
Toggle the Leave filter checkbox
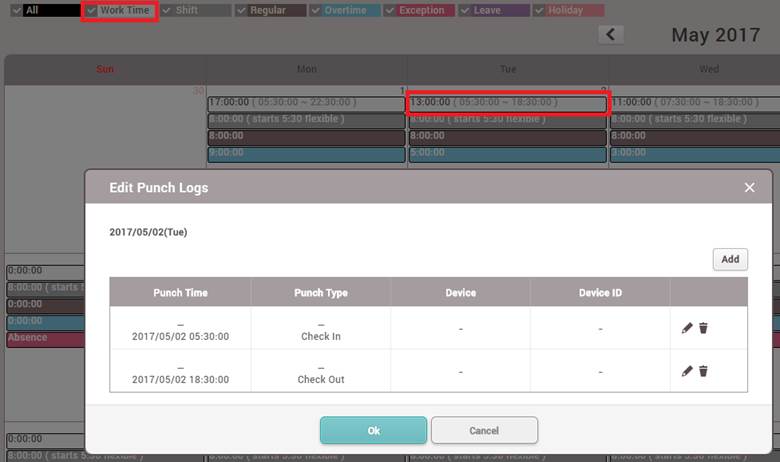(466, 11)
